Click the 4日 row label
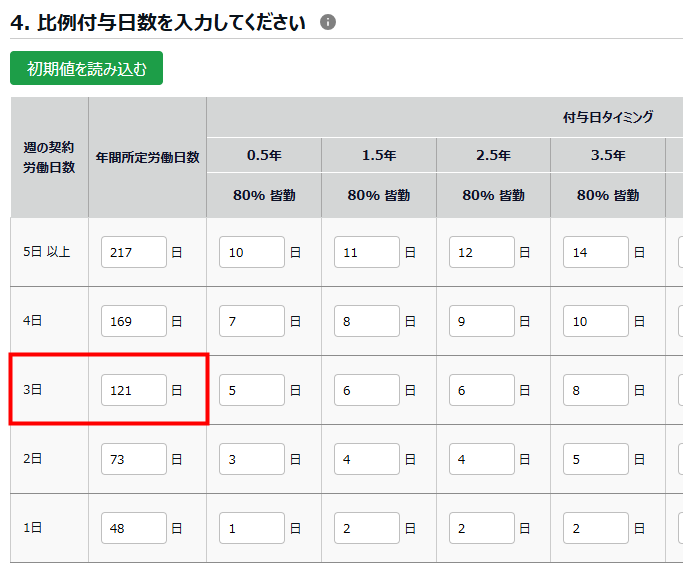This screenshot has height=573, width=683. point(33,321)
